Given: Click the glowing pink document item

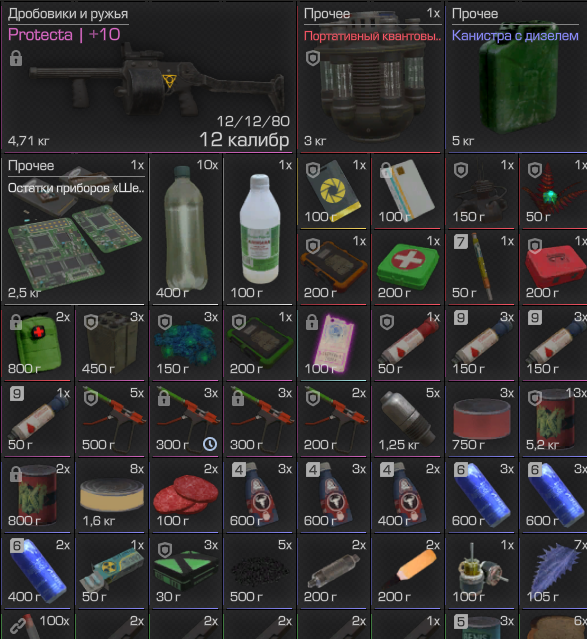Looking at the screenshot, I should tap(333, 343).
